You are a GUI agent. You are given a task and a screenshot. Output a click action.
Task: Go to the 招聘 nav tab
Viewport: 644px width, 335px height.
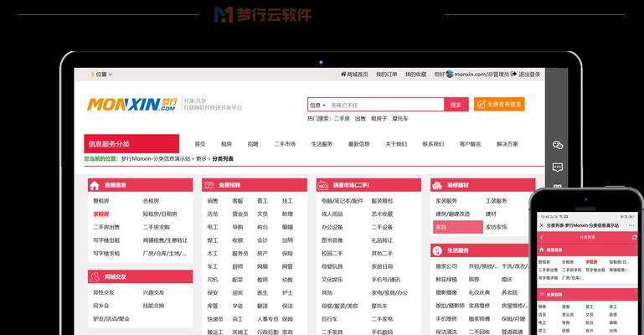(x=253, y=144)
